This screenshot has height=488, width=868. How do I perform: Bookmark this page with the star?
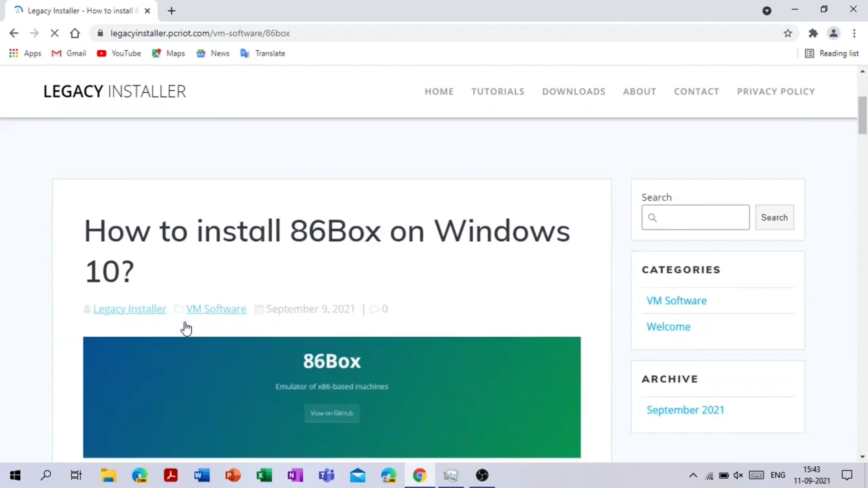point(788,33)
